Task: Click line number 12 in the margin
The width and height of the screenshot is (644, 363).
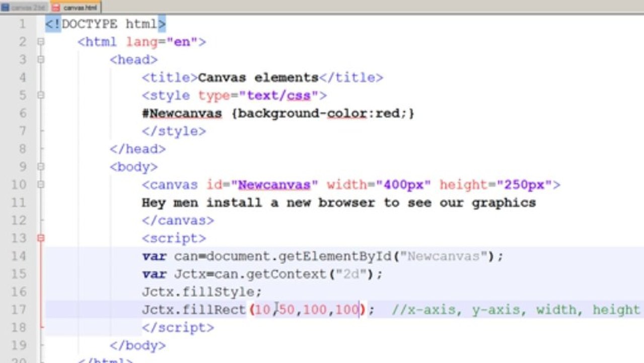Action: pos(18,220)
